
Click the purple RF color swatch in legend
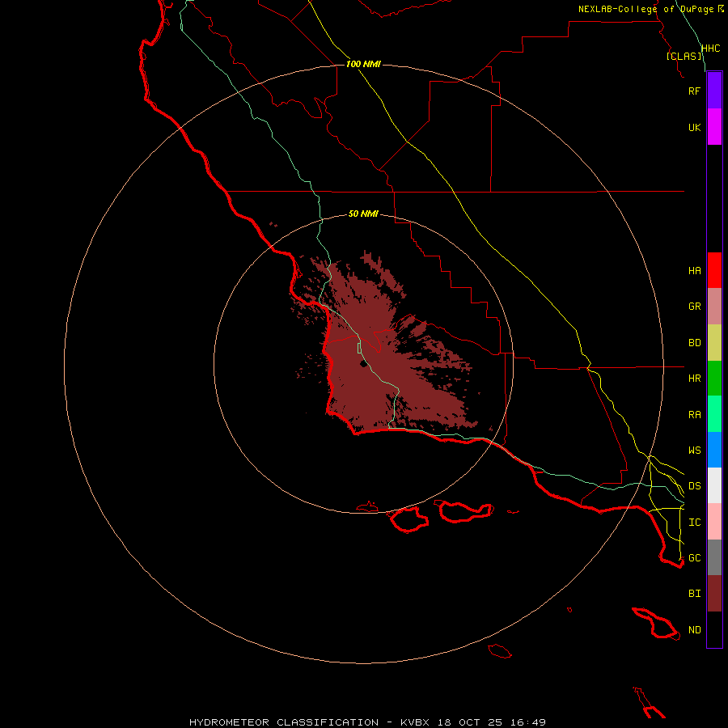tap(714, 91)
